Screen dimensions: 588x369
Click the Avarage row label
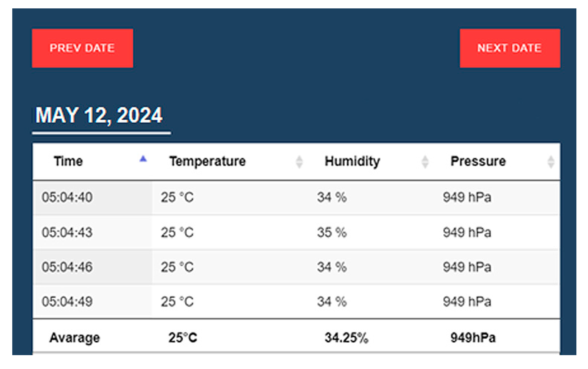(x=75, y=338)
